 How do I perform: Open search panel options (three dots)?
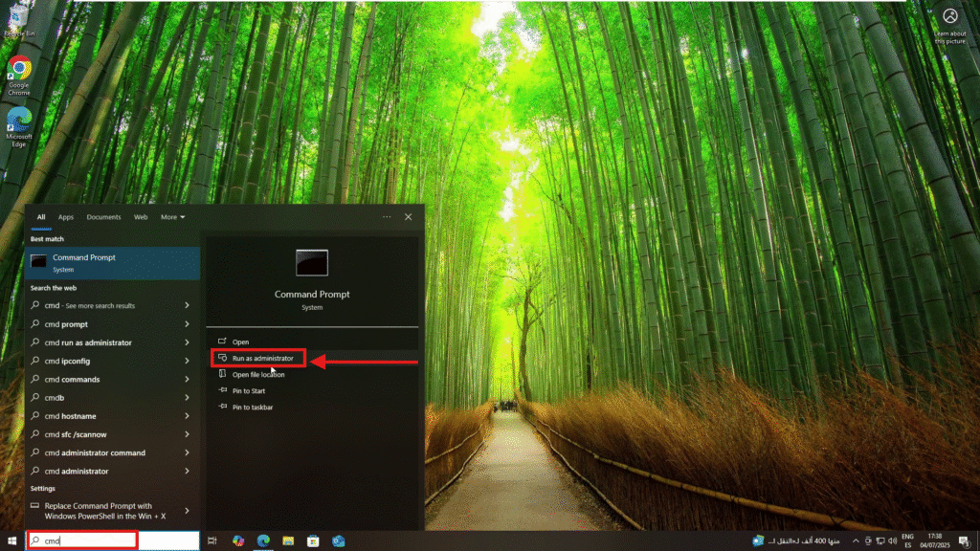click(x=387, y=217)
